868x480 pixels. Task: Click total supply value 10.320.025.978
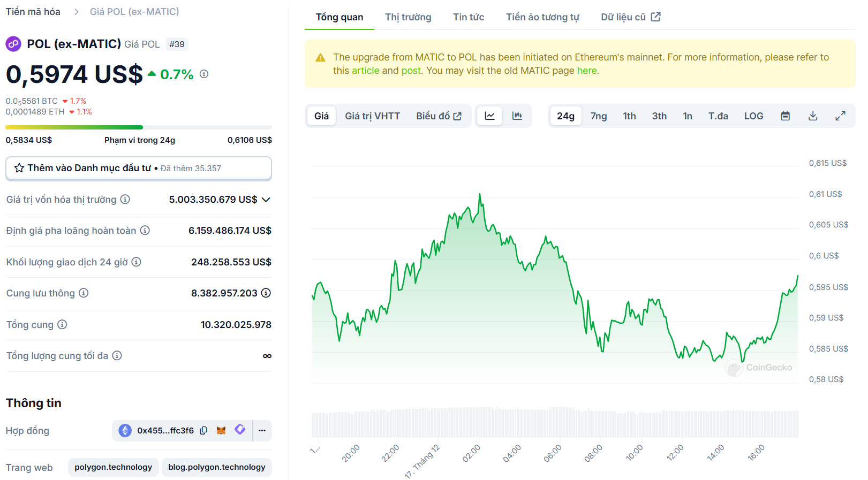pos(236,324)
